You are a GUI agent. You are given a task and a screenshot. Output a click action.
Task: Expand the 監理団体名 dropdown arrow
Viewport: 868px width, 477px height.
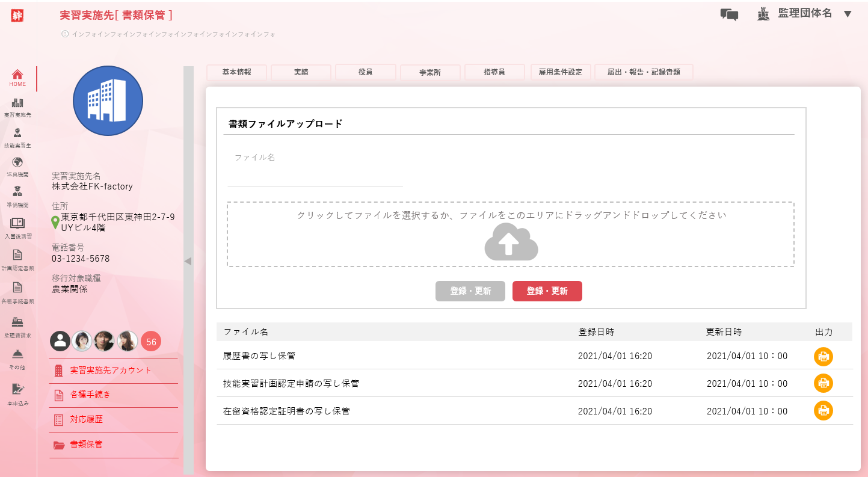[848, 14]
